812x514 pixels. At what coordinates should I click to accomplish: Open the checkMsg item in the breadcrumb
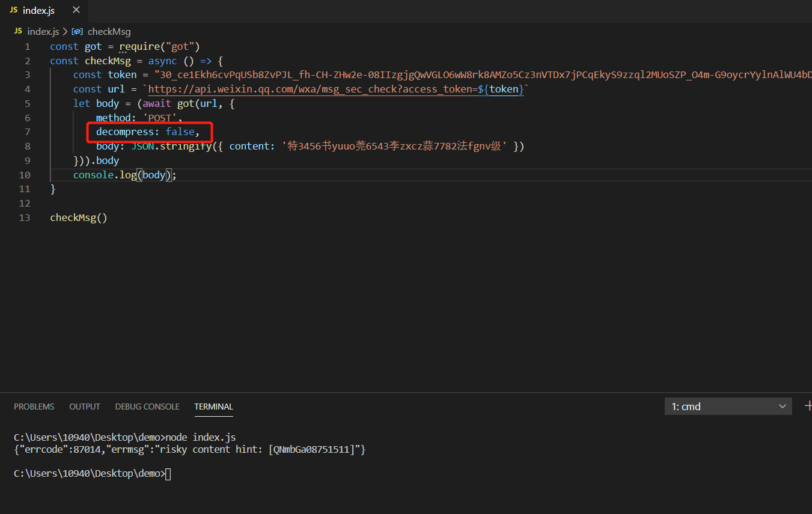click(x=109, y=31)
